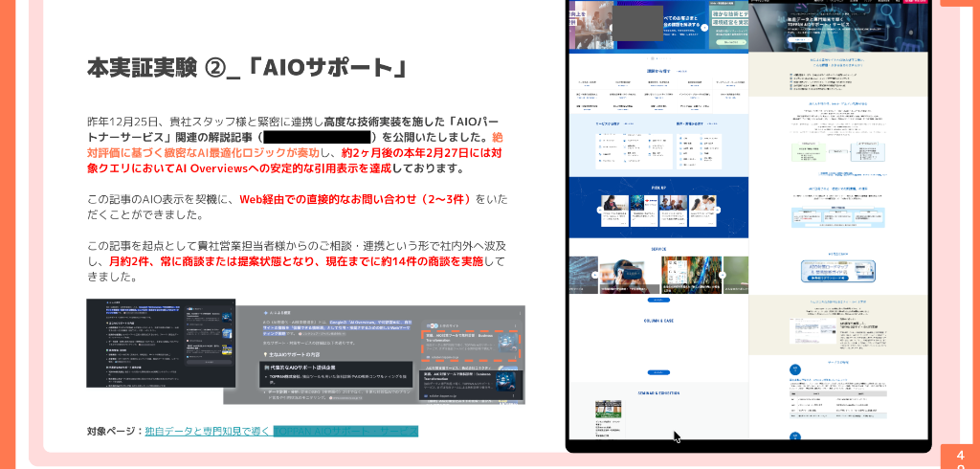Click the blue button below the SERVICE carousel
The image size is (980, 469).
coord(658,301)
